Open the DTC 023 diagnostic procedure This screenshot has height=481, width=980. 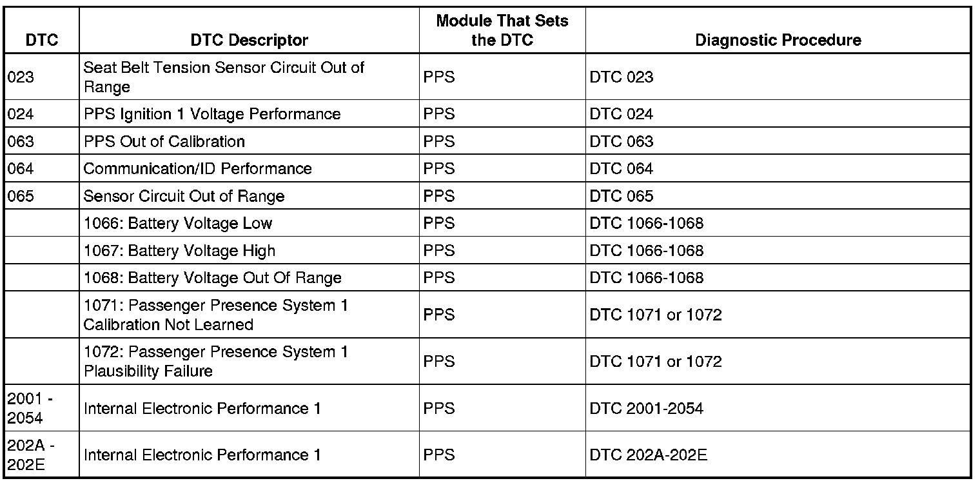pyautogui.click(x=621, y=77)
